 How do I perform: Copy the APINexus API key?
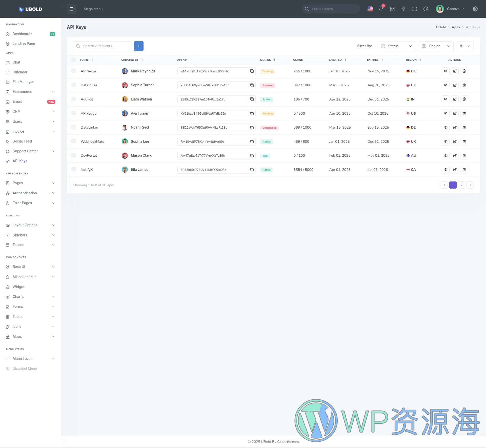[252, 71]
